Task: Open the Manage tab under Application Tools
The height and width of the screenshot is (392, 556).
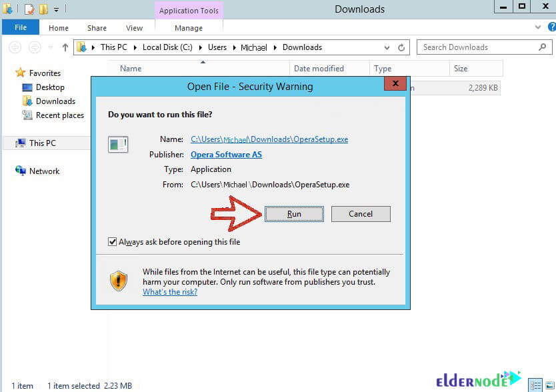Action: click(189, 28)
